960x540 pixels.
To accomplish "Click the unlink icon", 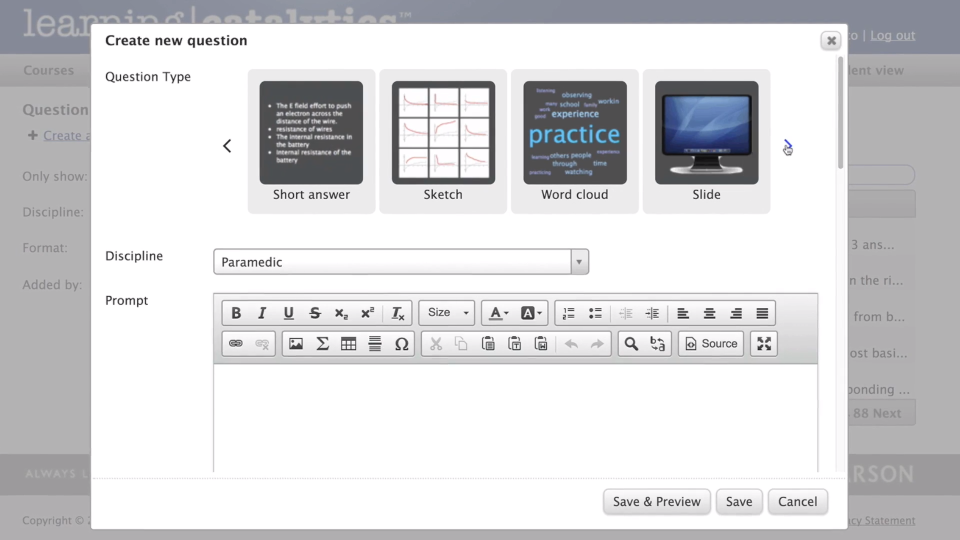I will pos(262,343).
